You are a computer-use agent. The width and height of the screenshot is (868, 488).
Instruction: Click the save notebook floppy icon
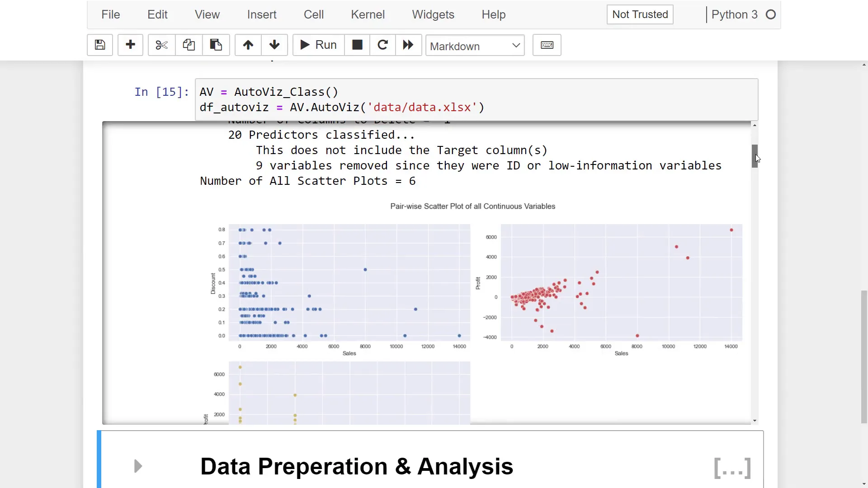pyautogui.click(x=99, y=45)
